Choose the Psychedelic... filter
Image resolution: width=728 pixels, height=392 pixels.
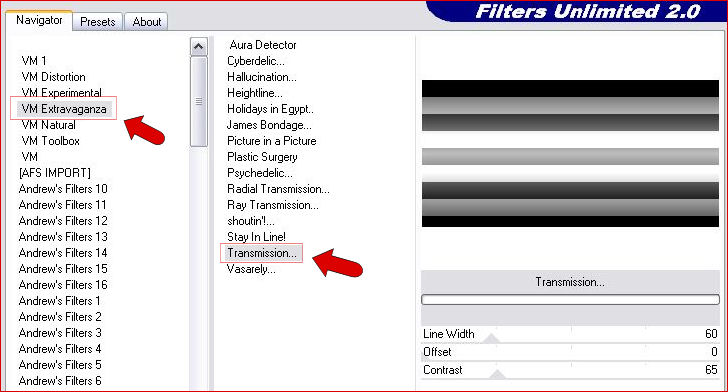260,173
